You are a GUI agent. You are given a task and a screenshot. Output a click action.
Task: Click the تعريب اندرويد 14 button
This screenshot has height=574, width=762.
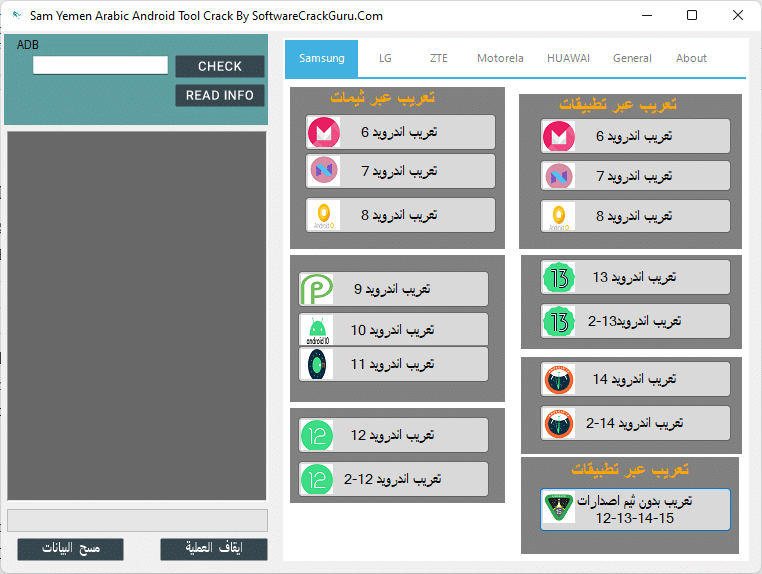pos(635,379)
